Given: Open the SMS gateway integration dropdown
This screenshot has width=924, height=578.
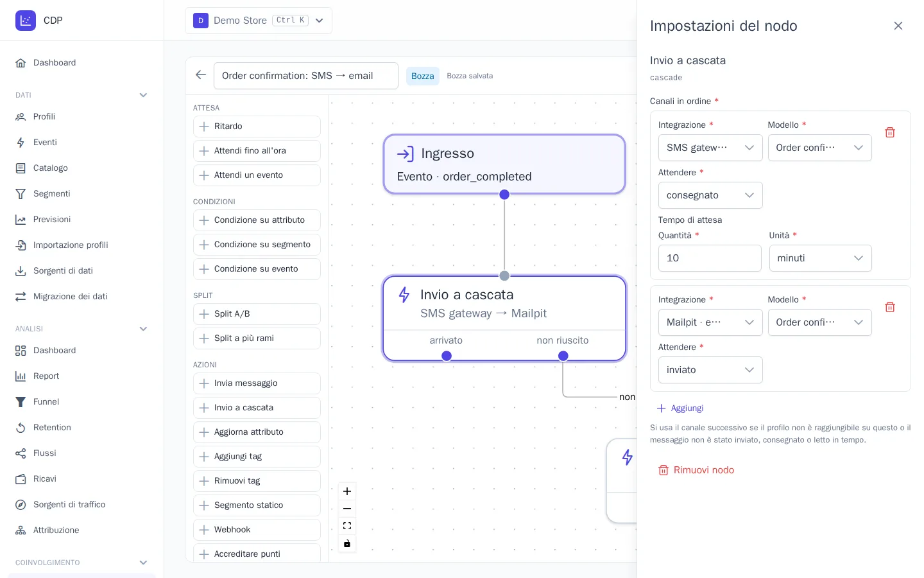Looking at the screenshot, I should coord(710,148).
